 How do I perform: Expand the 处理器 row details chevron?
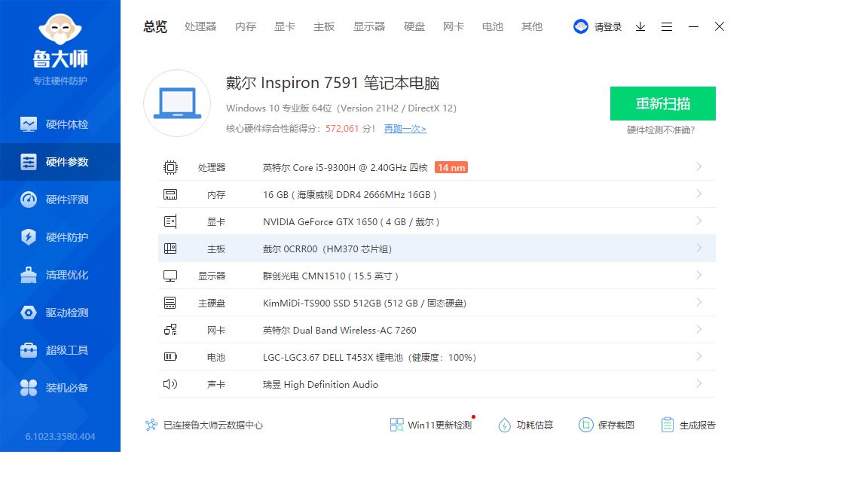tap(699, 166)
